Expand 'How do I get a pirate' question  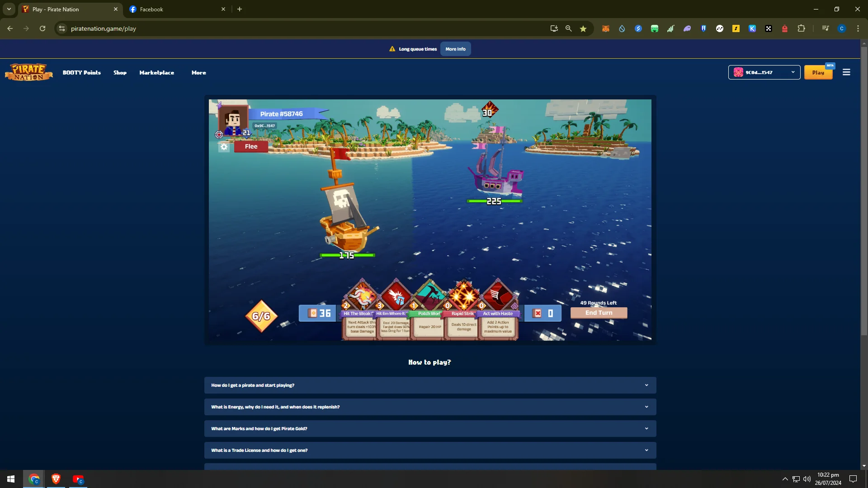pos(430,385)
